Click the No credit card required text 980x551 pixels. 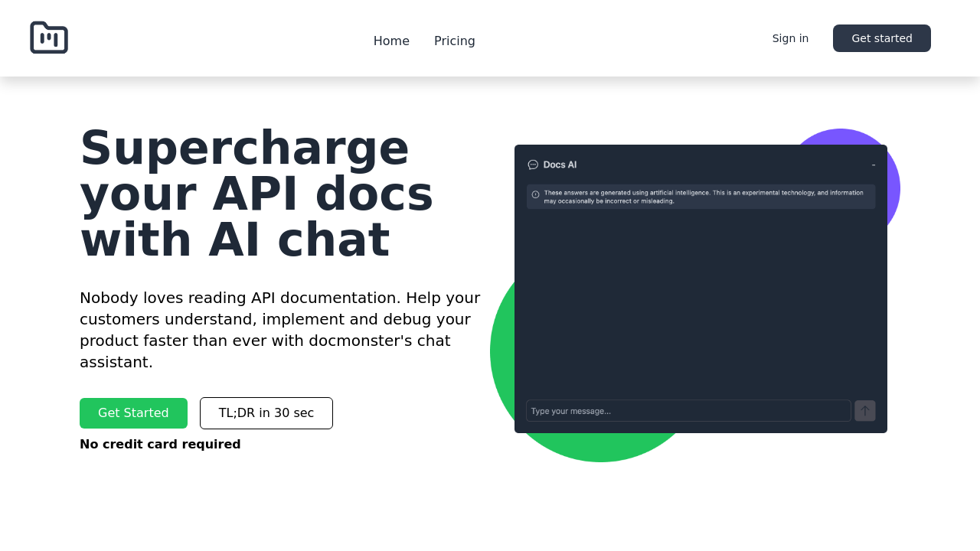point(160,444)
